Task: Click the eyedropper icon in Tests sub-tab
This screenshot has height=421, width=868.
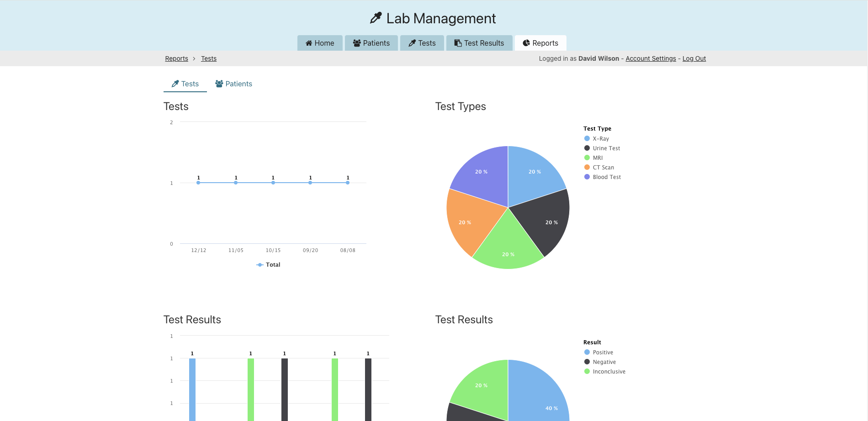Action: (x=175, y=84)
